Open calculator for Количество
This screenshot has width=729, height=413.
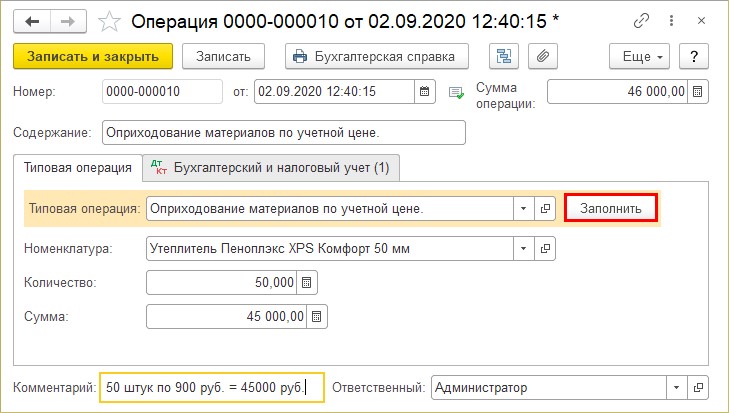[307, 282]
